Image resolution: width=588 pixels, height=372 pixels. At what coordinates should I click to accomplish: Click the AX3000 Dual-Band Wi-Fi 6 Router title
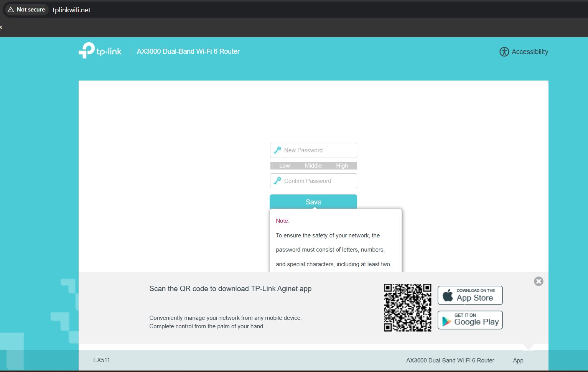click(188, 51)
